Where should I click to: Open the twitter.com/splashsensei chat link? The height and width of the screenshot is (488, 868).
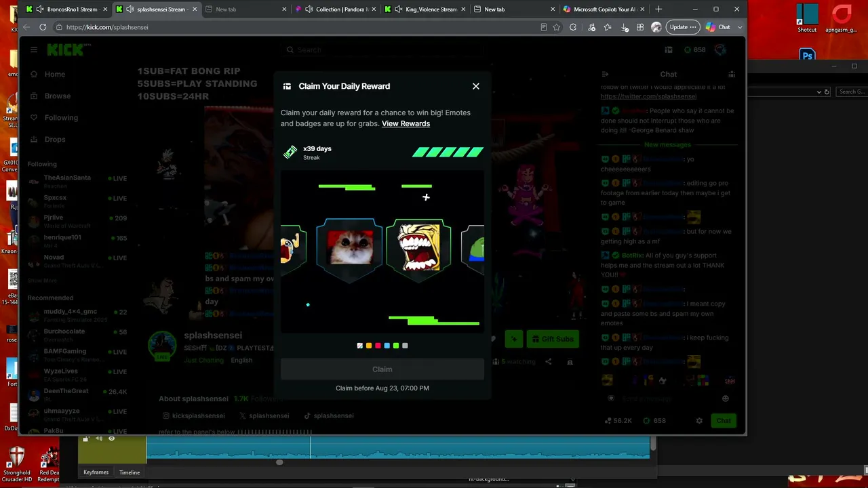point(648,97)
